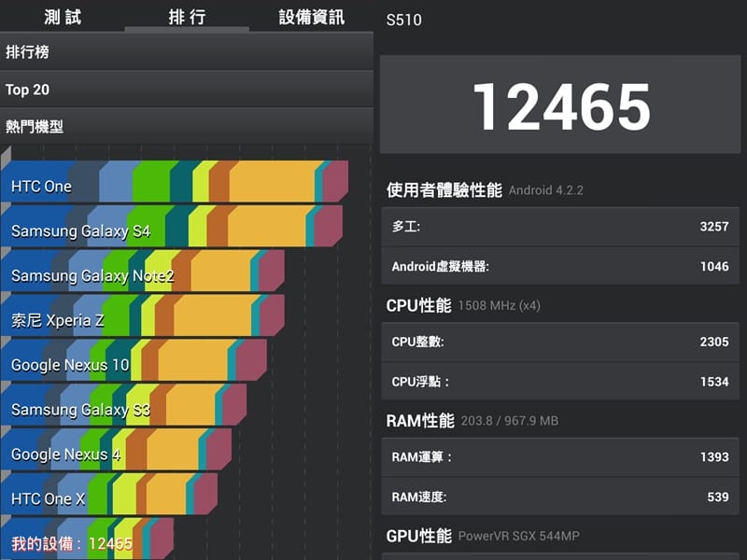The image size is (747, 560).
Task: Click the 多工 score row
Action: coord(560,227)
